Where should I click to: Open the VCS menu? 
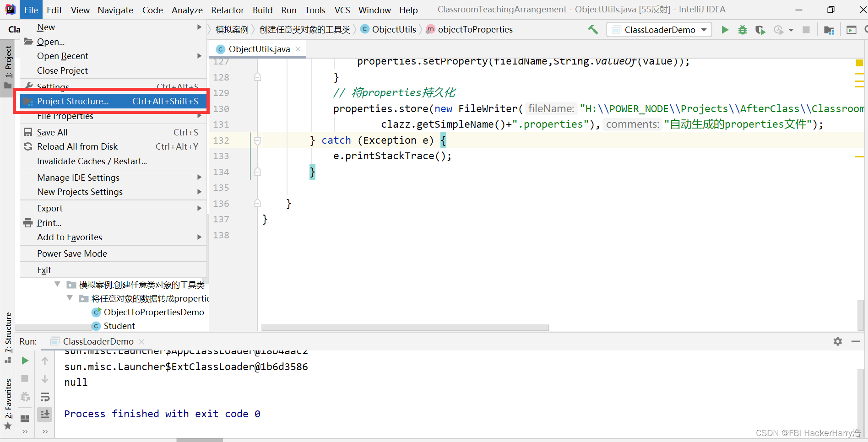pyautogui.click(x=342, y=10)
